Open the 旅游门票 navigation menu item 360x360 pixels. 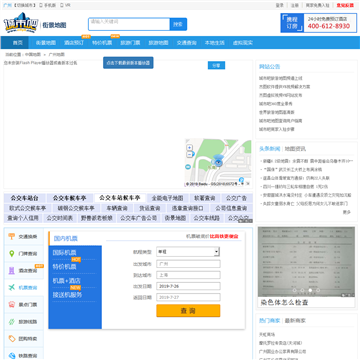tap(130, 43)
